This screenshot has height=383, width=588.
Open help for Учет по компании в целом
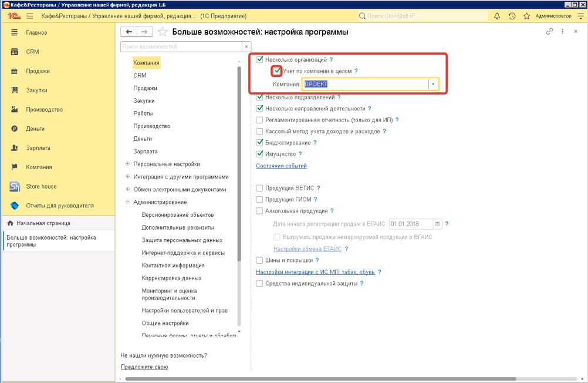tap(356, 71)
